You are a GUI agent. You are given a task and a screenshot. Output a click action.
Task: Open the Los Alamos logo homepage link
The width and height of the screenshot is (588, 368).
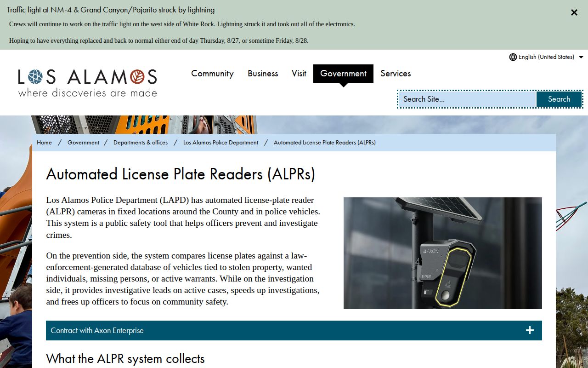[x=87, y=83]
